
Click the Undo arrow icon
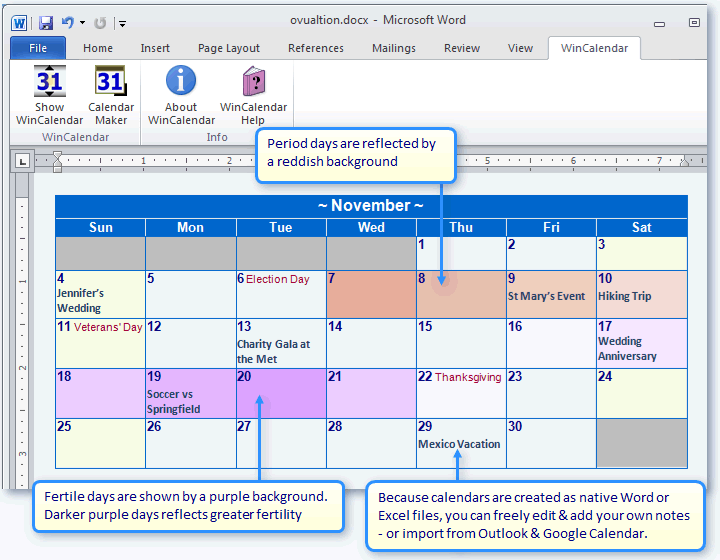pos(67,22)
